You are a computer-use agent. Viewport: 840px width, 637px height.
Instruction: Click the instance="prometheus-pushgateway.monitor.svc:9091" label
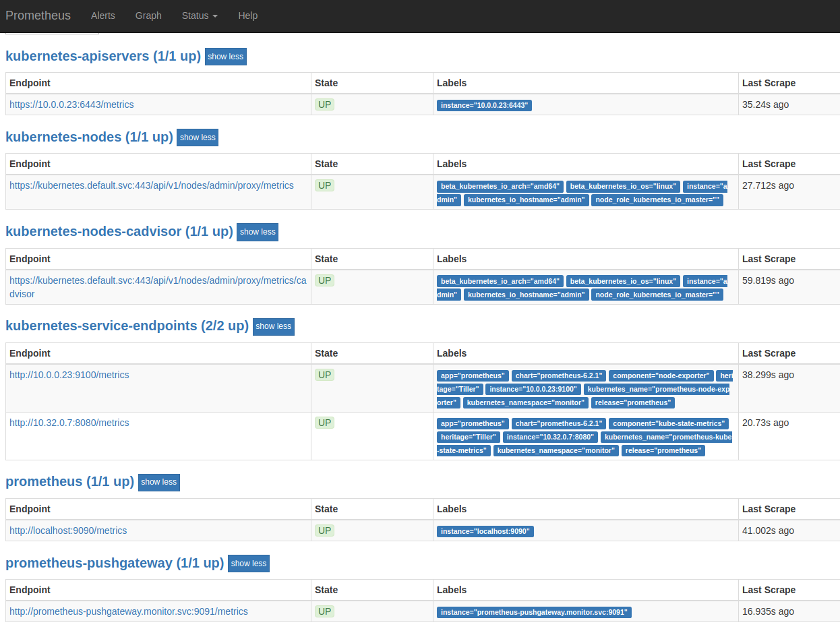point(534,612)
